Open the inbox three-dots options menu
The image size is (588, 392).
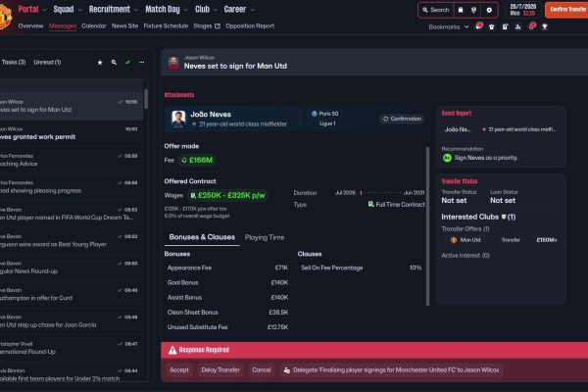(x=141, y=62)
